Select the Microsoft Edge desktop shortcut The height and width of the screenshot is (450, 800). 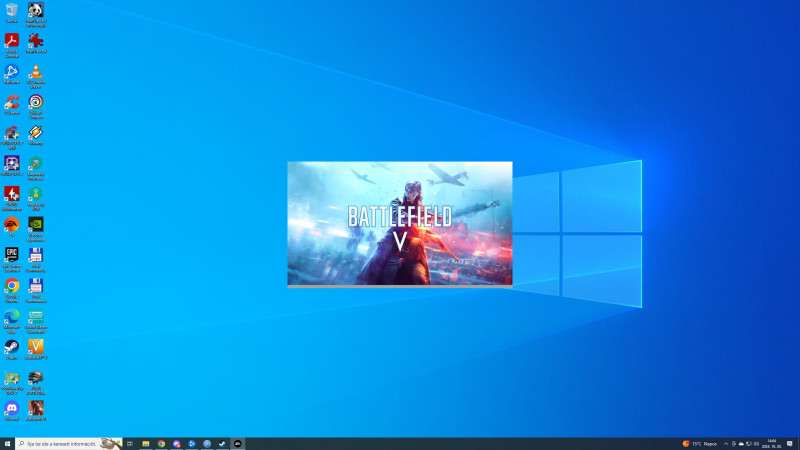[12, 320]
